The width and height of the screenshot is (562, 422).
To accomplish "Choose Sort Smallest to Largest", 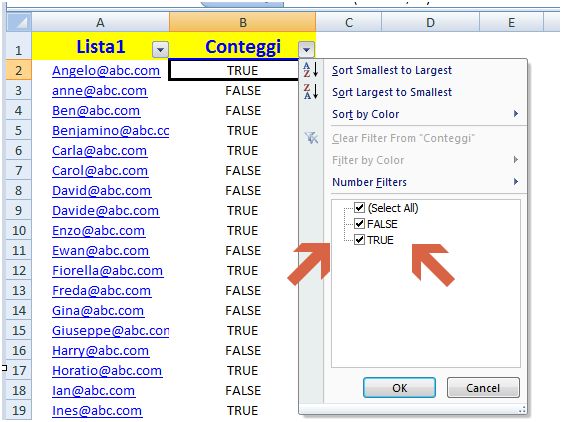I will tap(392, 70).
